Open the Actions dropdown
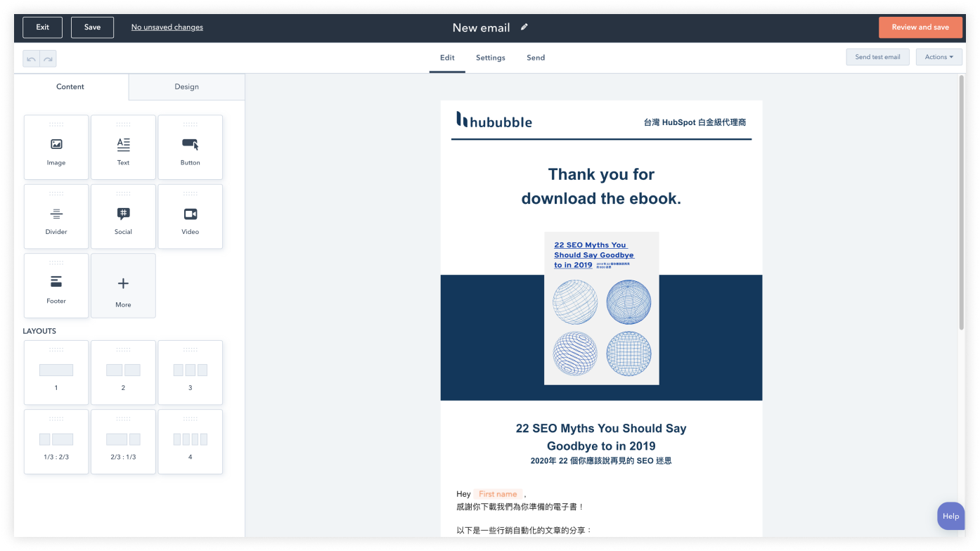Image resolution: width=980 pixels, height=551 pixels. pos(939,57)
